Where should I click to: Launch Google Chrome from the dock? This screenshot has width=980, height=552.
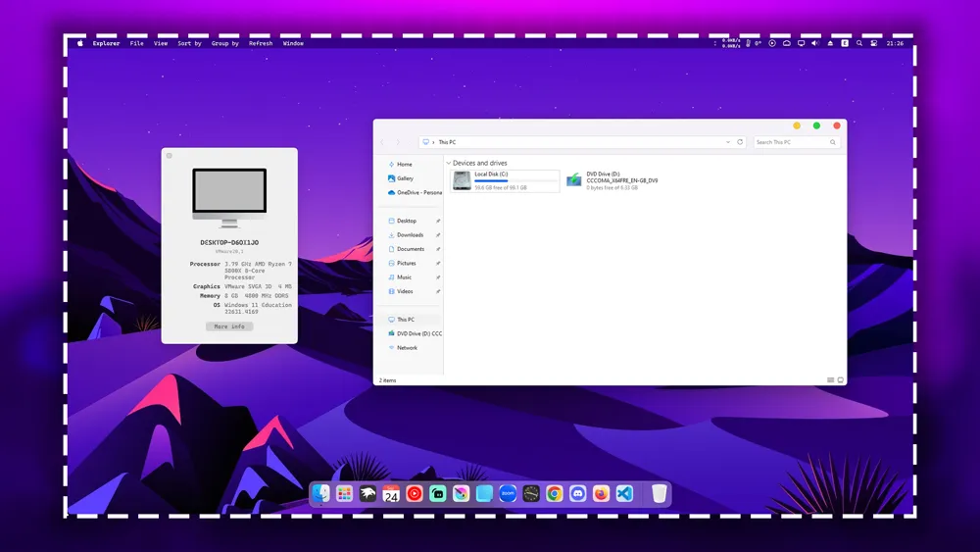(555, 494)
